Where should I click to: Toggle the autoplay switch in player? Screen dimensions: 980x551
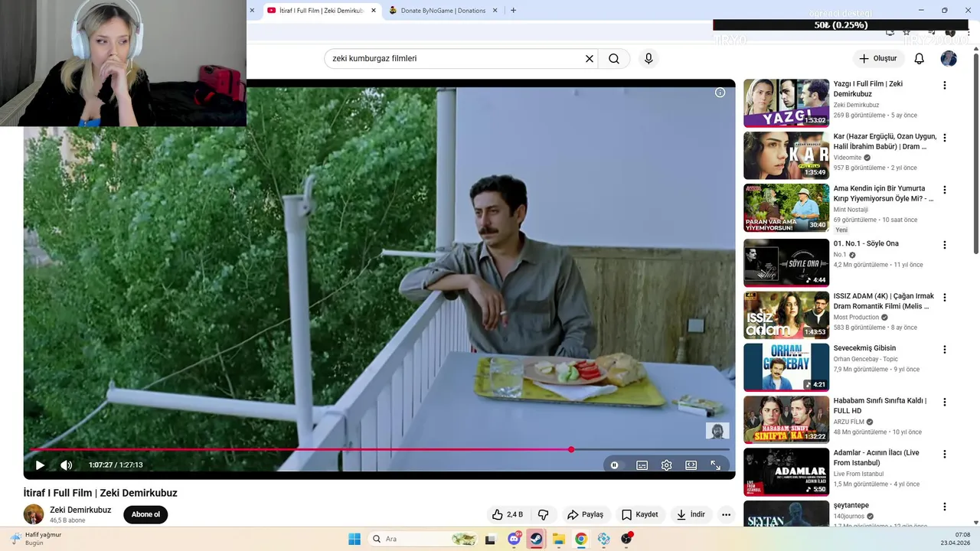[x=614, y=465]
